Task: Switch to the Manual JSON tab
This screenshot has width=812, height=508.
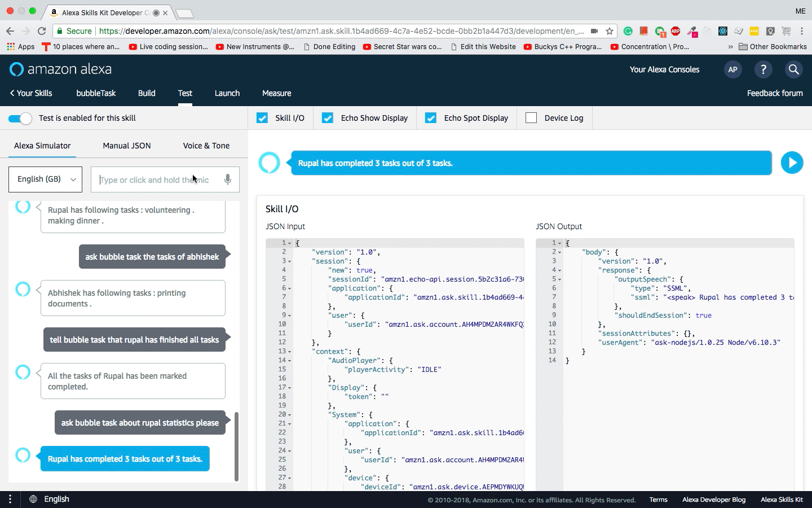Action: (x=127, y=146)
